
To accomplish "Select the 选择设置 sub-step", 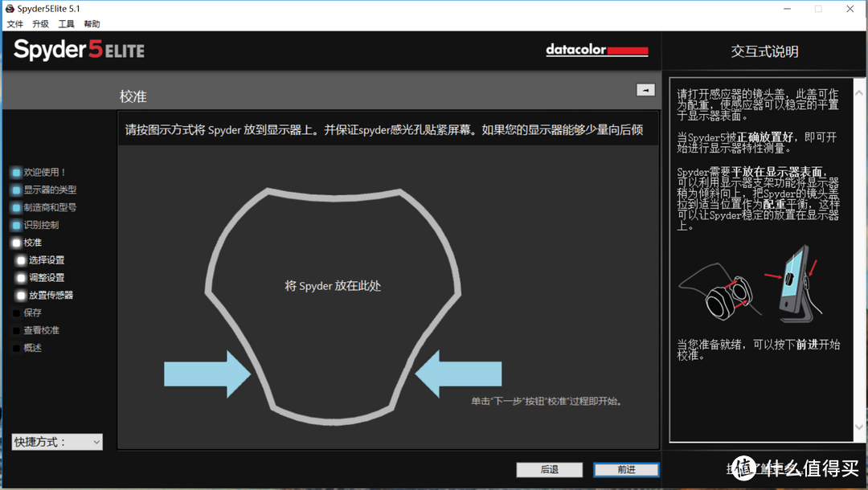I will (x=41, y=260).
